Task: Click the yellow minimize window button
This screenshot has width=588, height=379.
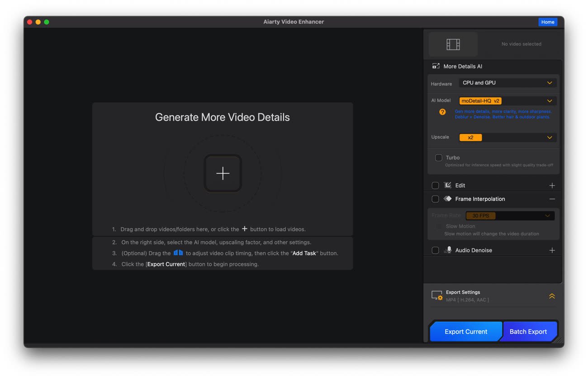Action: coord(38,22)
